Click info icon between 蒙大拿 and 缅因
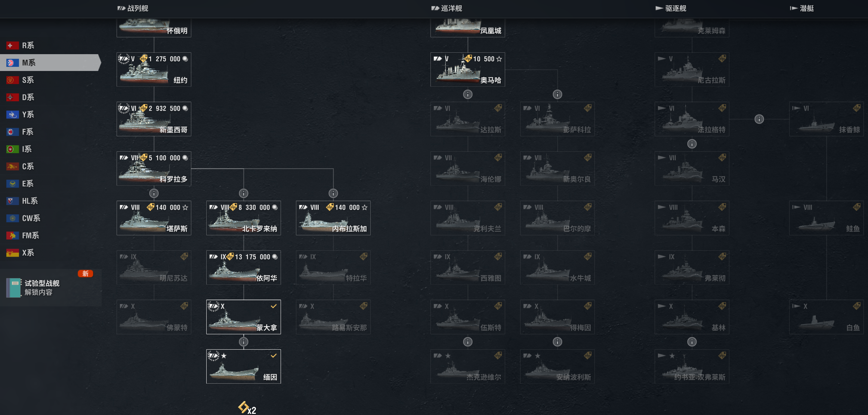 click(x=244, y=342)
